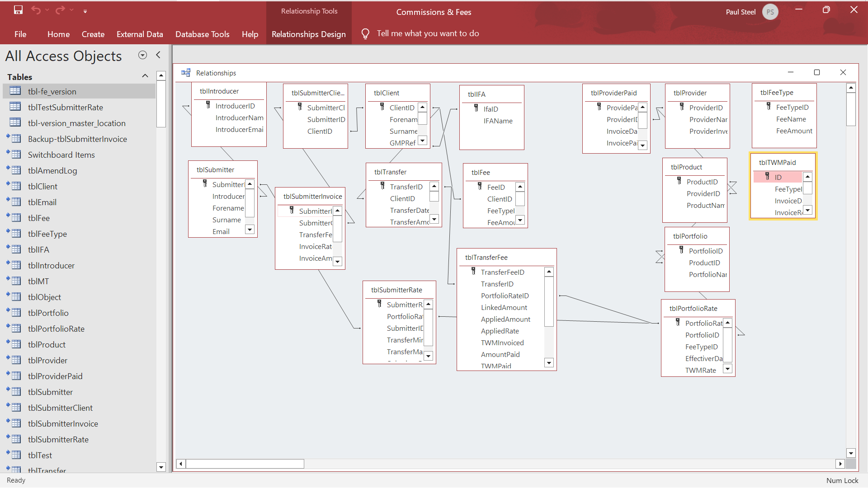Switch to the External Data tab
868x488 pixels.
tap(140, 34)
